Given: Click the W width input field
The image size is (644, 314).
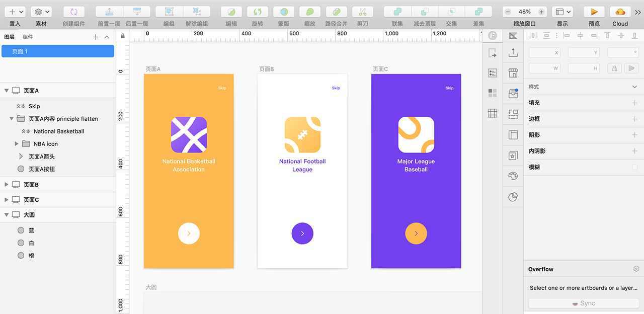Looking at the screenshot, I should pyautogui.click(x=544, y=68).
